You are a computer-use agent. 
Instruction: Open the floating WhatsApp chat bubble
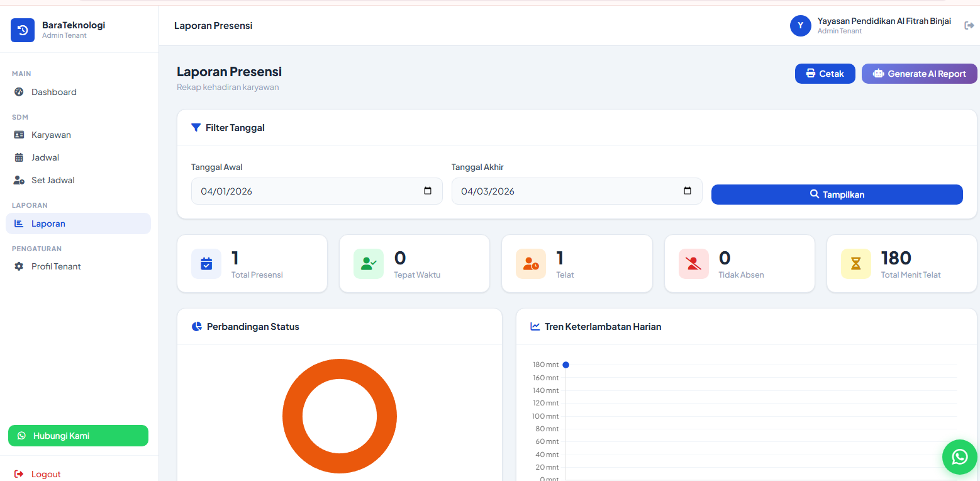point(959,456)
